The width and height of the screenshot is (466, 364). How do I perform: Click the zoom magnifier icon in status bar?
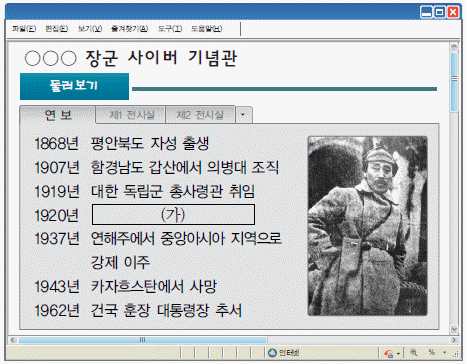[x=413, y=352]
